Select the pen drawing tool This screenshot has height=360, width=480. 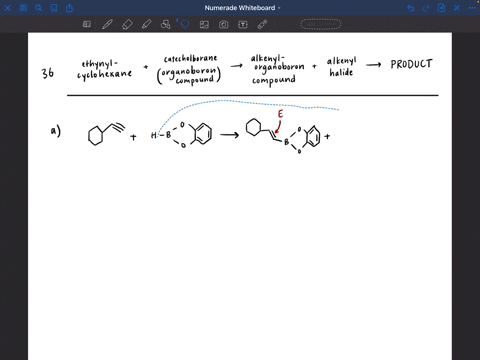(107, 24)
